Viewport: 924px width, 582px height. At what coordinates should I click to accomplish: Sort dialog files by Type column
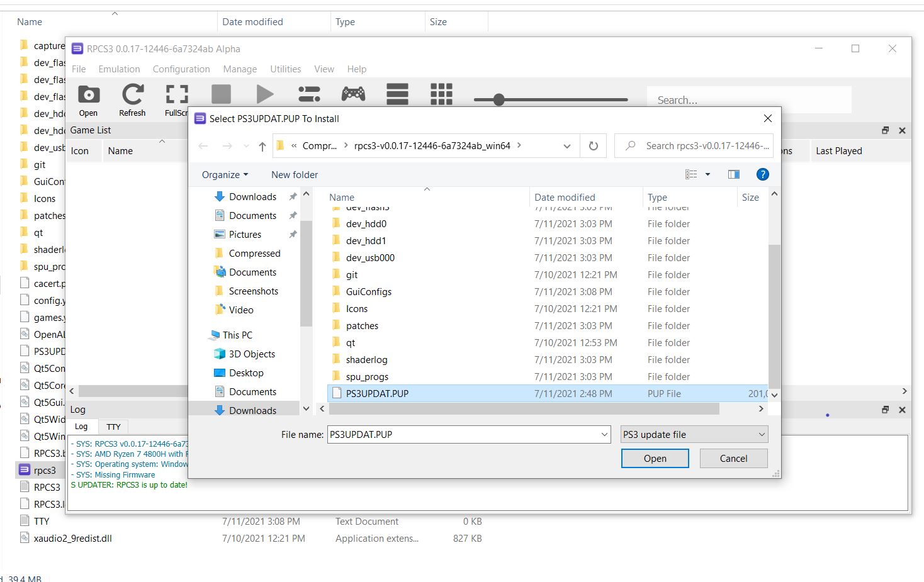click(x=657, y=197)
